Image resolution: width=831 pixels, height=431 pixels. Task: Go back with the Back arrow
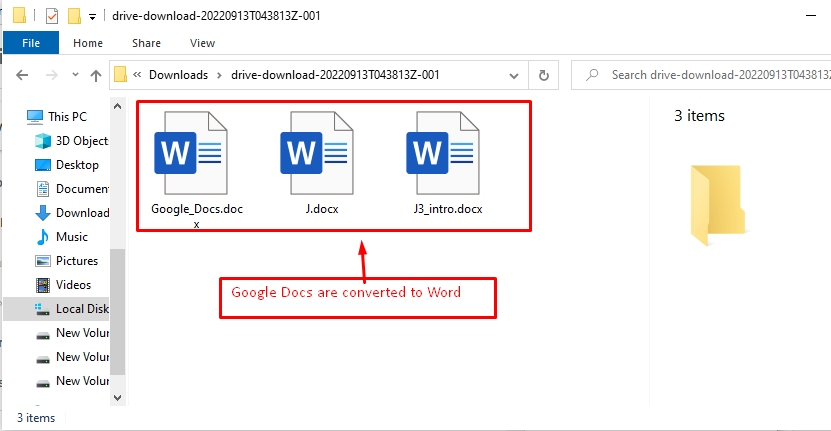coord(22,75)
